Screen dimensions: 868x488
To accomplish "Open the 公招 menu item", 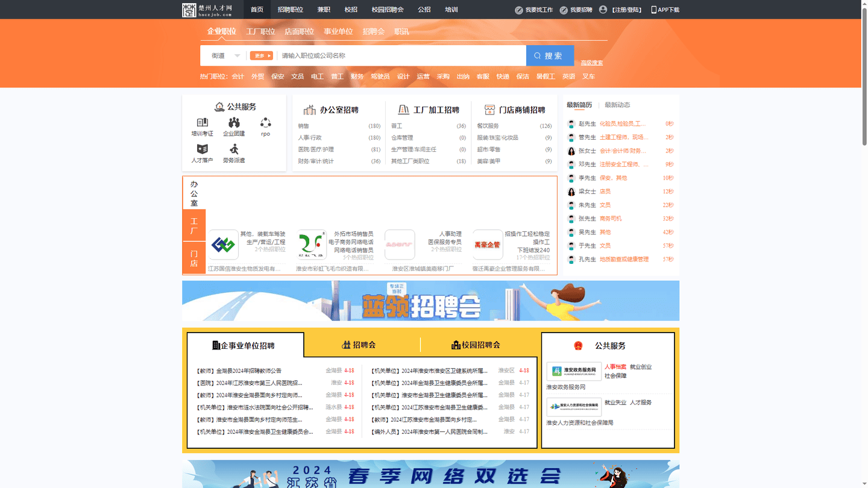I will pos(424,10).
